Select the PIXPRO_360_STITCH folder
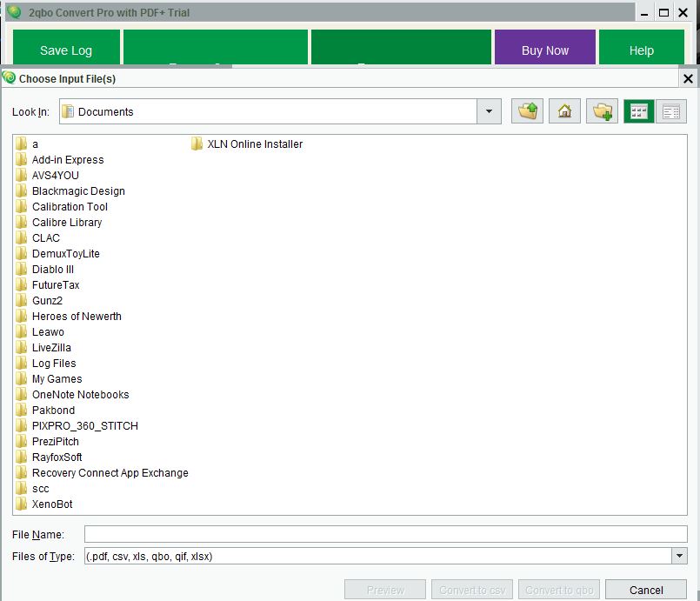The height and width of the screenshot is (601, 700). click(77, 425)
